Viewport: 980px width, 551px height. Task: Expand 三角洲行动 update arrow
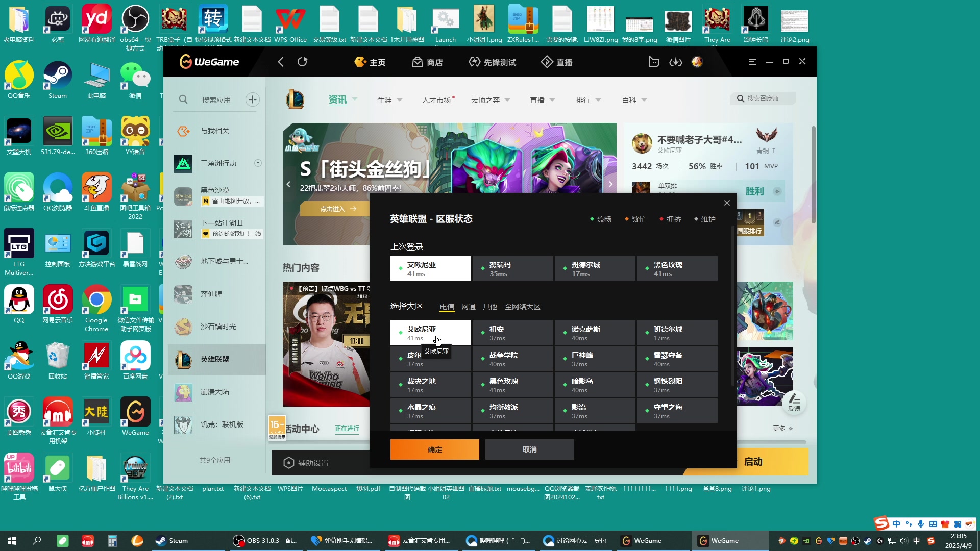coord(258,163)
